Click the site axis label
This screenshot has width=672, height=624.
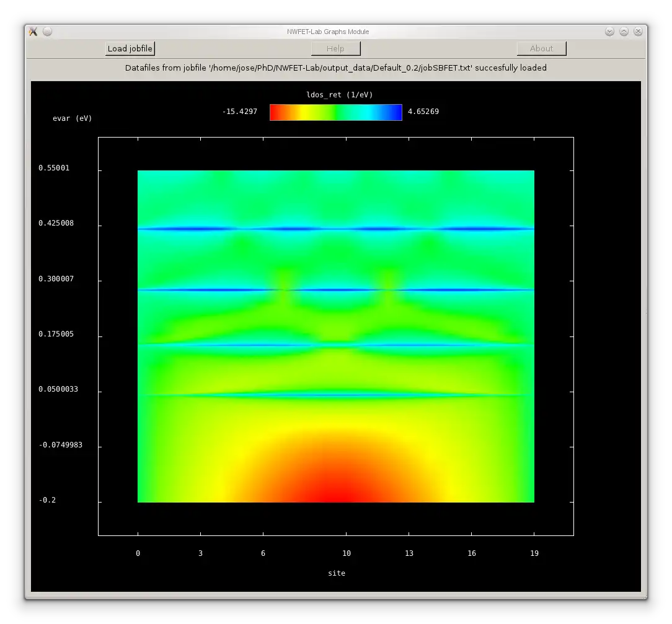pyautogui.click(x=336, y=573)
